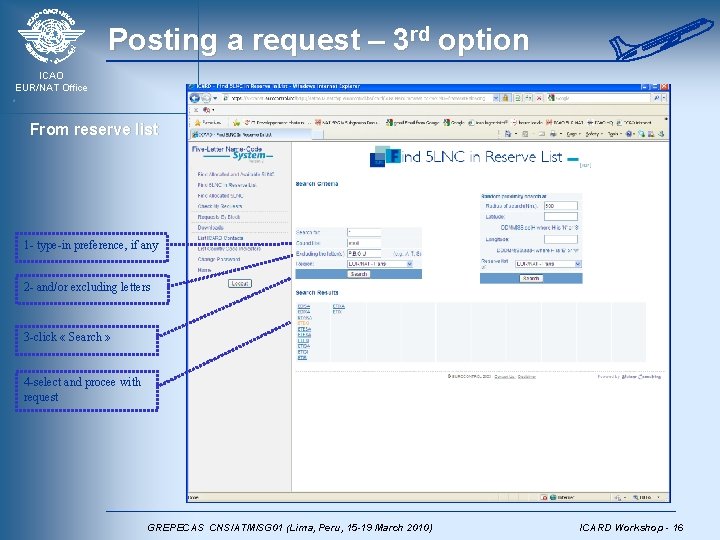The height and width of the screenshot is (540, 720).
Task: Open Home link in the sidebar
Action: (204, 270)
